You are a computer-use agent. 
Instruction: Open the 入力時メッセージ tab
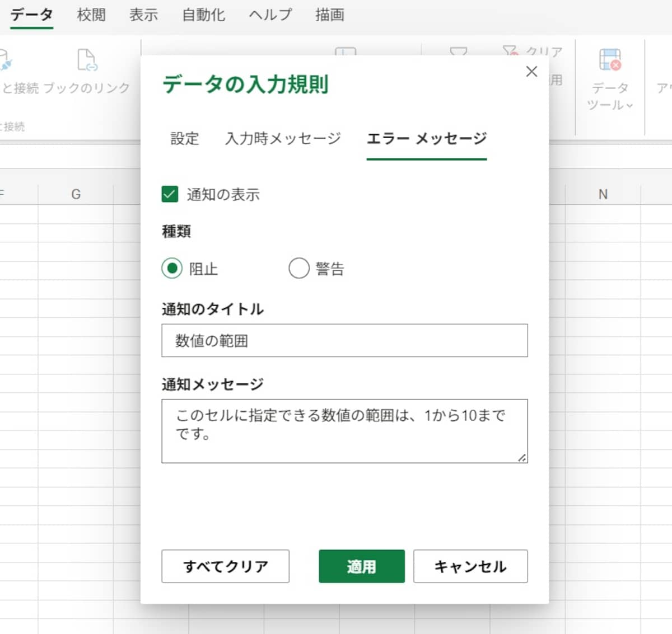click(283, 139)
